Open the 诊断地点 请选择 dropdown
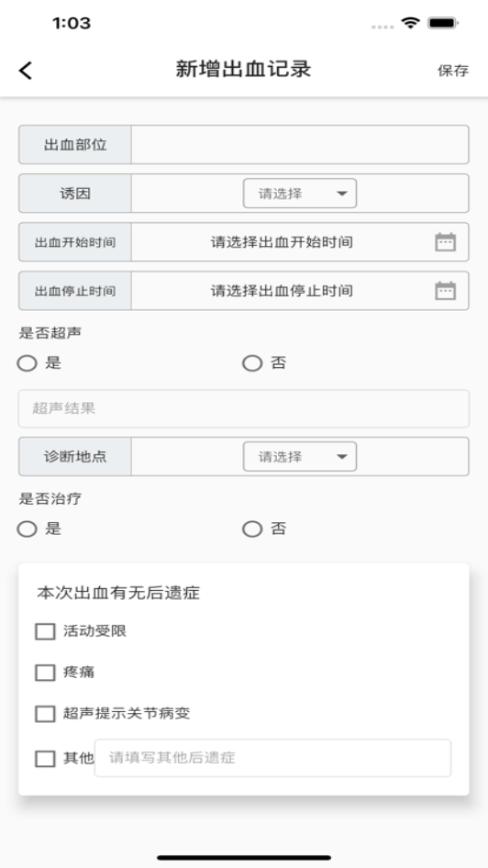 point(300,457)
